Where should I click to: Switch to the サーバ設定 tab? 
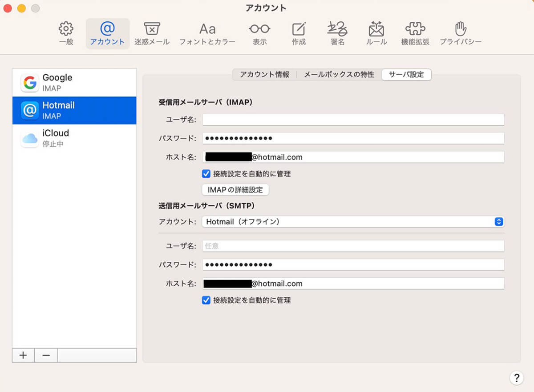click(406, 75)
